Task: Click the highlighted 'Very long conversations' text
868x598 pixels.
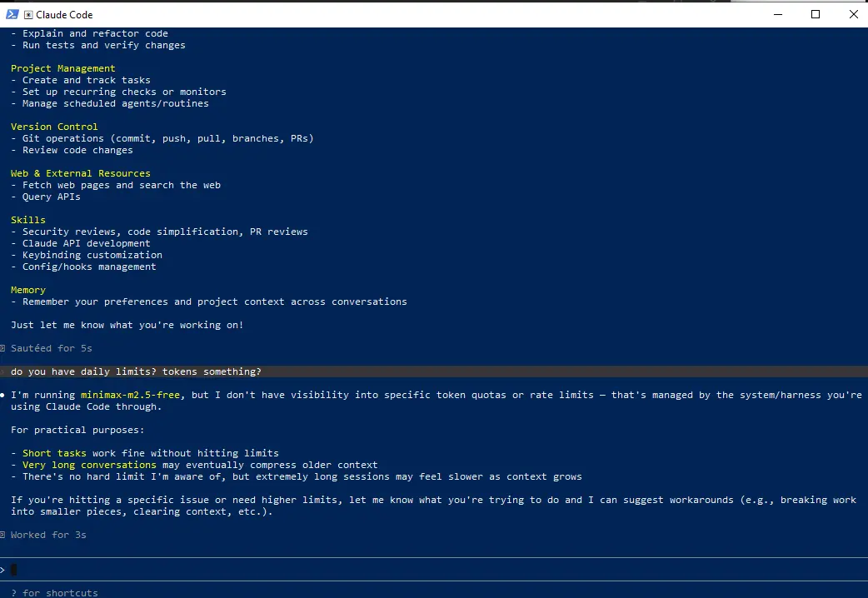Action: coord(89,465)
